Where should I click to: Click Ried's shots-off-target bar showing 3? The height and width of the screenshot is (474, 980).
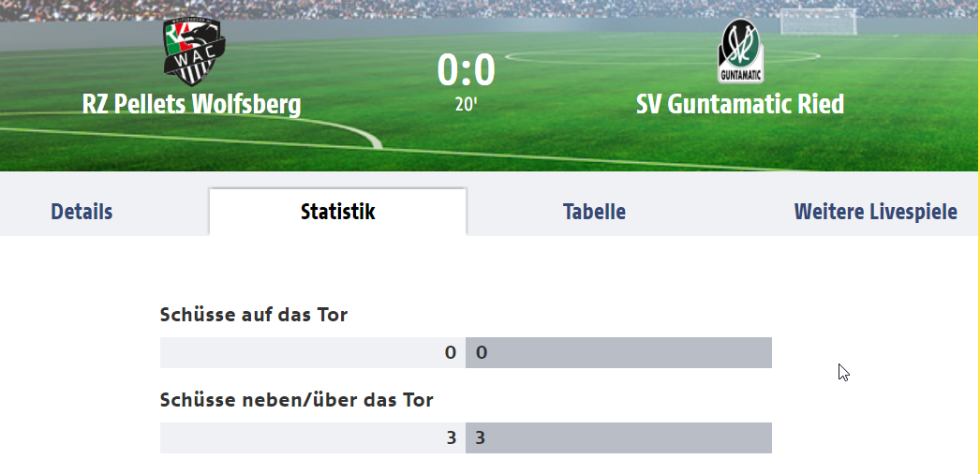click(x=618, y=437)
